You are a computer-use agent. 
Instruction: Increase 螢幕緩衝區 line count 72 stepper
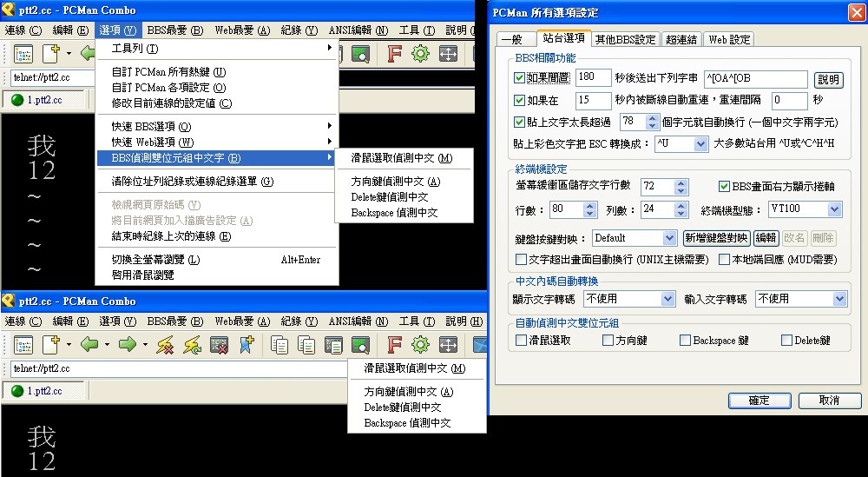(x=681, y=182)
